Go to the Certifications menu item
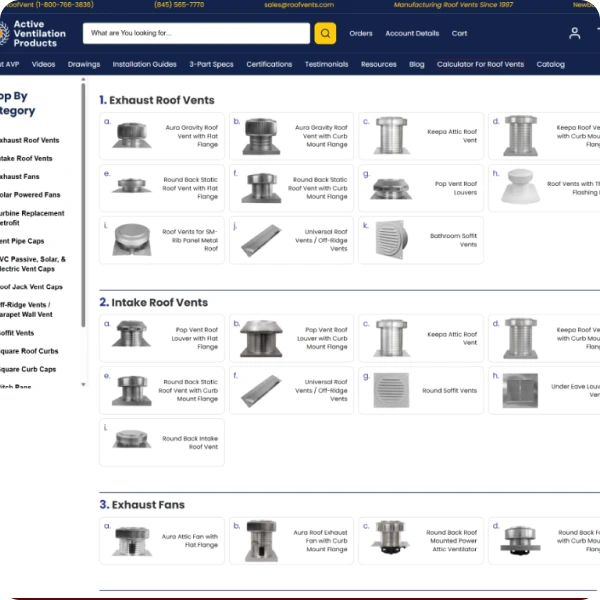Image resolution: width=600 pixels, height=600 pixels. click(269, 64)
